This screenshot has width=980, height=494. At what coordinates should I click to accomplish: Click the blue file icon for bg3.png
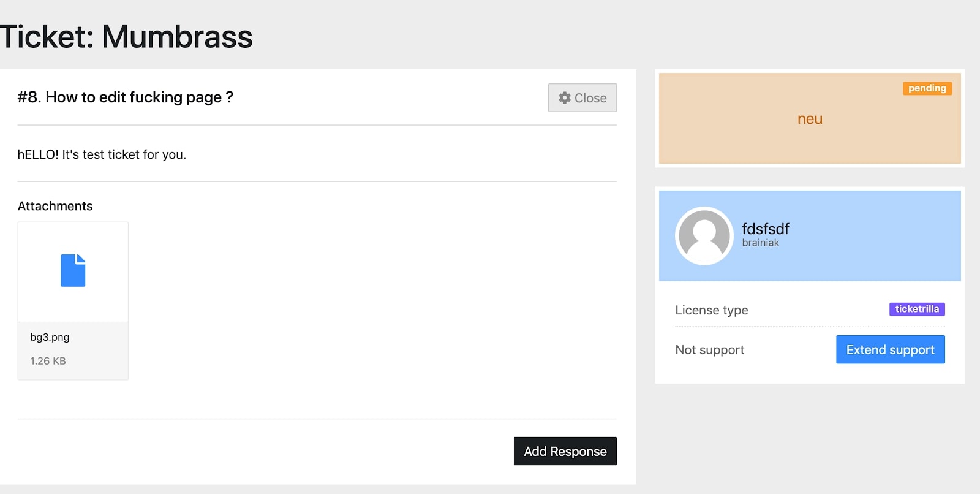coord(73,270)
